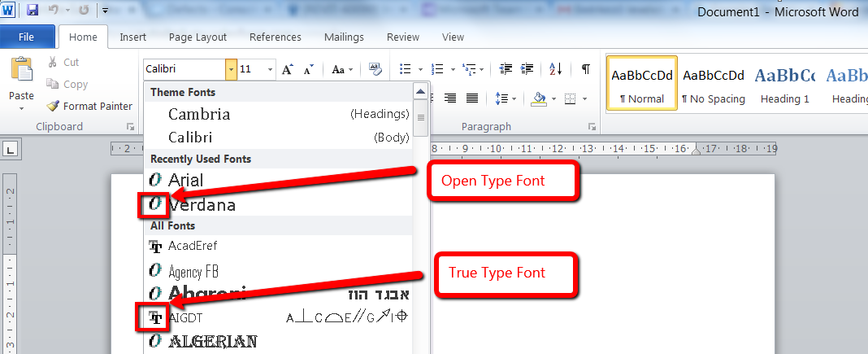Open the Borders dropdown arrow
Screen dimensions: 868x354
[x=584, y=99]
